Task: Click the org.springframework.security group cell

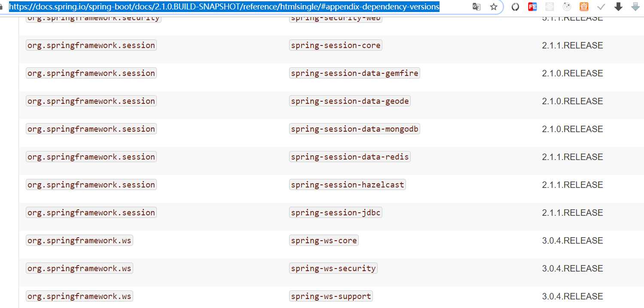Action: click(x=93, y=19)
